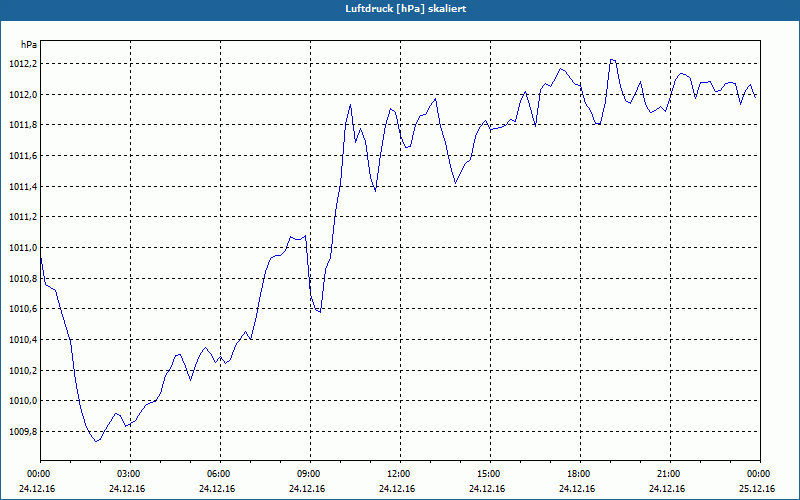Click the 06:00 time axis label
This screenshot has height=500, width=800.
(x=220, y=474)
